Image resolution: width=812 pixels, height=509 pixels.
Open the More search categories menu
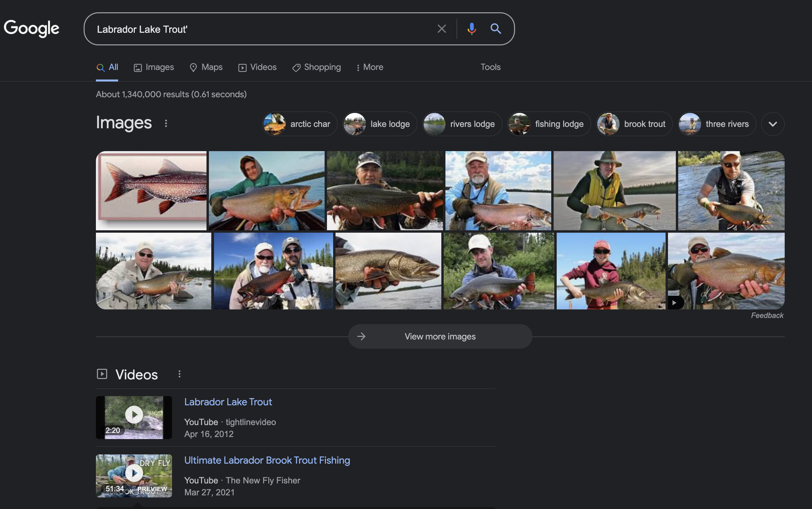369,67
